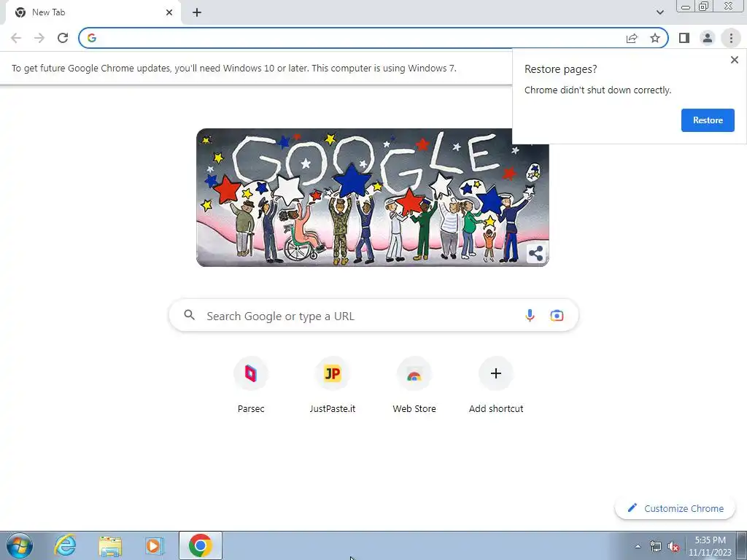Image resolution: width=747 pixels, height=560 pixels.
Task: Go back with the back arrow
Action: 16,38
